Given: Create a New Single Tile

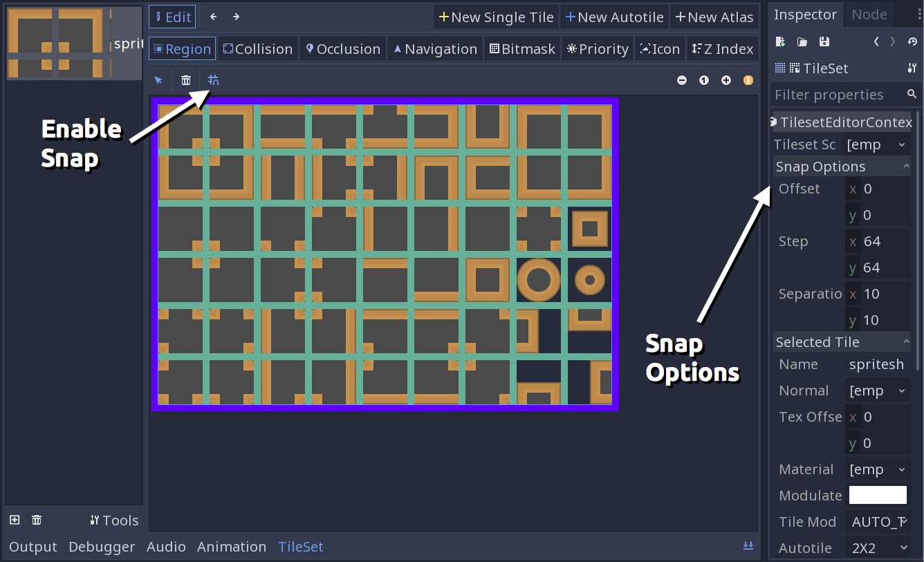Looking at the screenshot, I should (x=496, y=16).
